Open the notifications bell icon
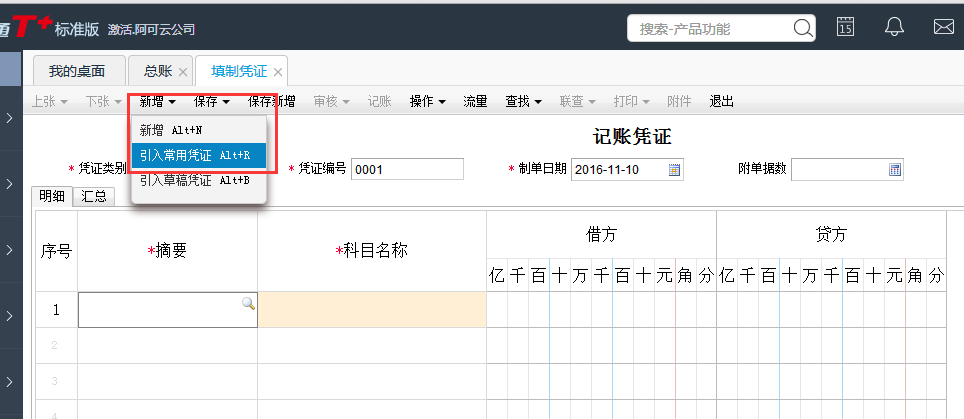This screenshot has width=964, height=419. [x=895, y=27]
